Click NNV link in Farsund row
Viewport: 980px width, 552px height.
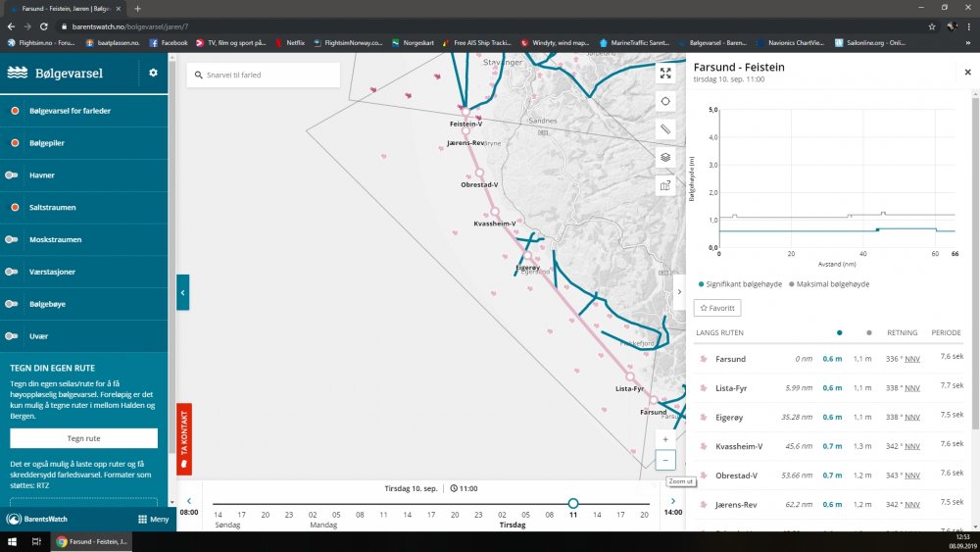pos(911,359)
